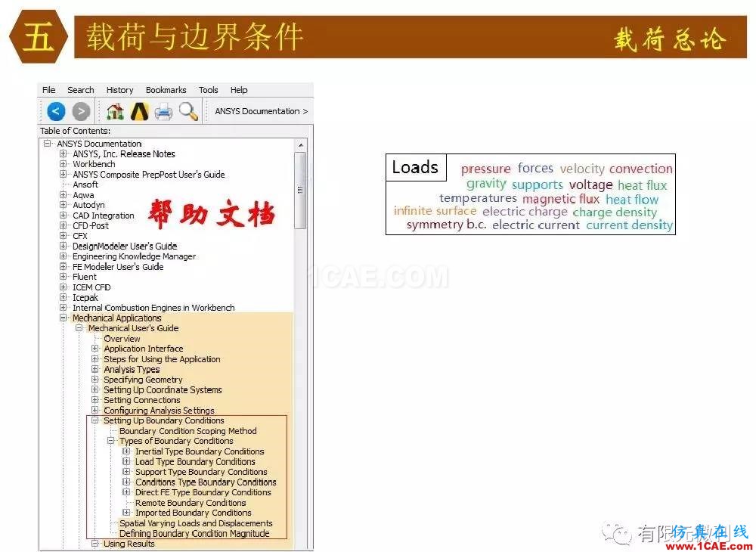Expand Setting Up Coordinate Systems node
The image size is (756, 552).
(95, 389)
